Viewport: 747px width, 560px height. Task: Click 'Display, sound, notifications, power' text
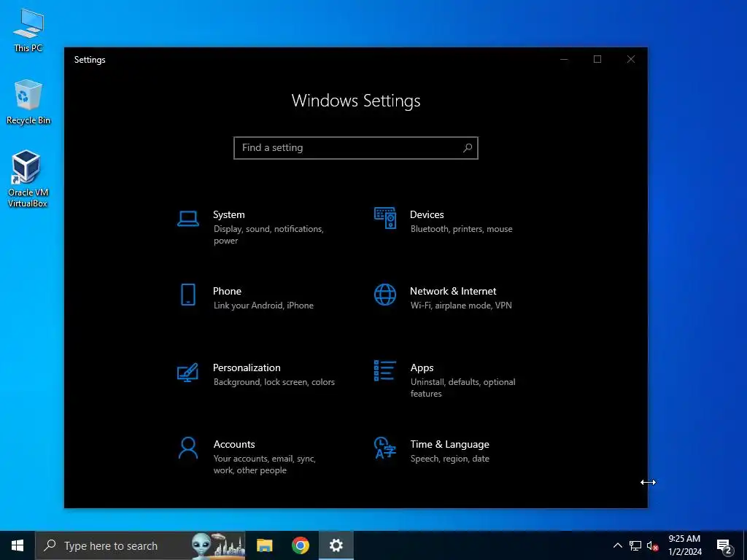(268, 235)
